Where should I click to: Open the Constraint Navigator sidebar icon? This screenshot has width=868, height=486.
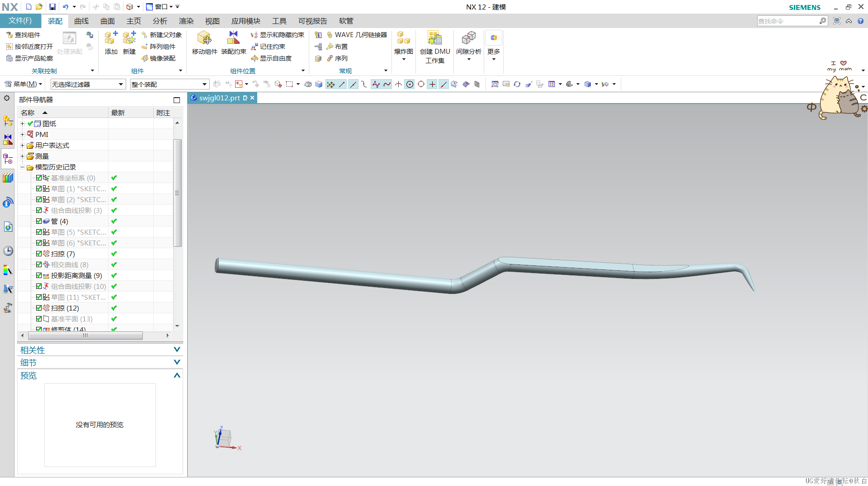pos(8,140)
